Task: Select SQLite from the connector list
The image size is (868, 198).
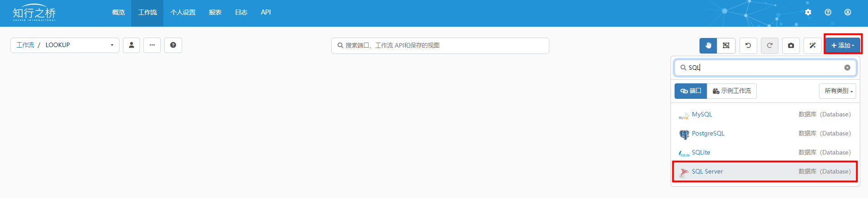Action: [765, 153]
